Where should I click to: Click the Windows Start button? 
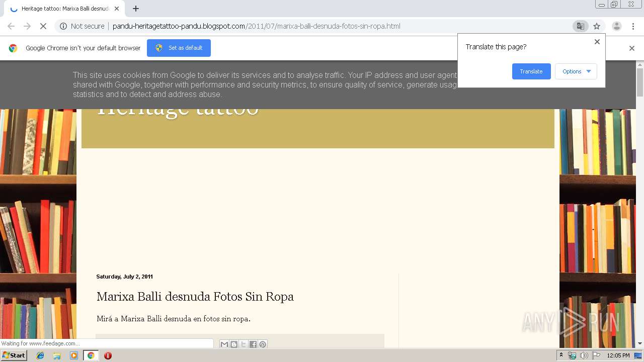tap(14, 355)
